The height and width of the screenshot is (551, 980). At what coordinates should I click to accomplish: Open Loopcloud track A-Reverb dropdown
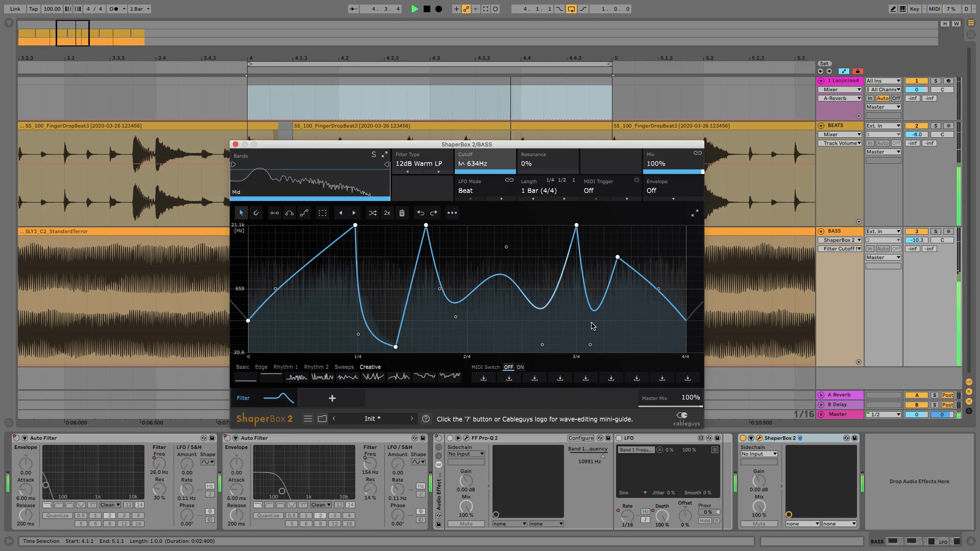click(840, 98)
